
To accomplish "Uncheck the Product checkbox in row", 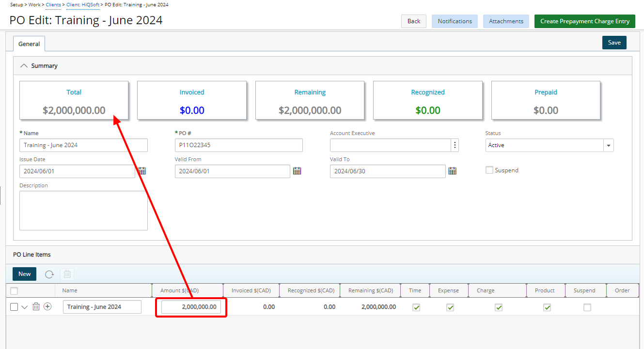I will pyautogui.click(x=547, y=307).
